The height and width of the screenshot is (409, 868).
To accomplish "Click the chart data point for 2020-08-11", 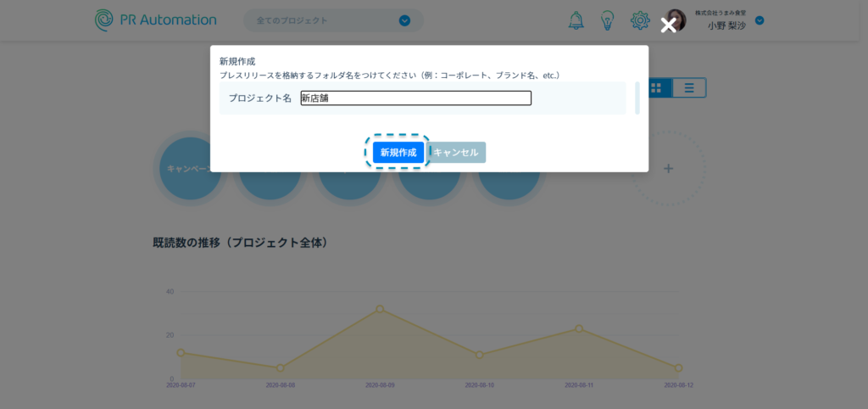I will pyautogui.click(x=579, y=328).
